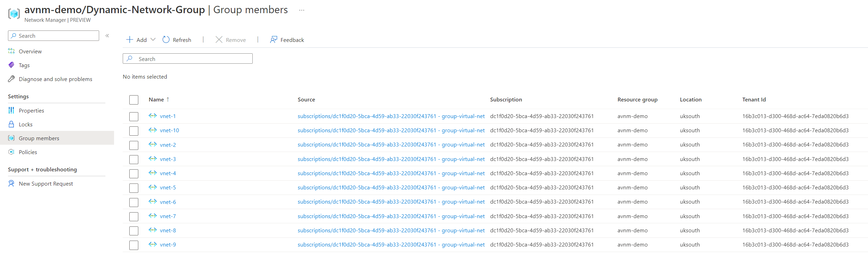868x278 pixels.
Task: Click the Location column header
Action: coord(691,100)
